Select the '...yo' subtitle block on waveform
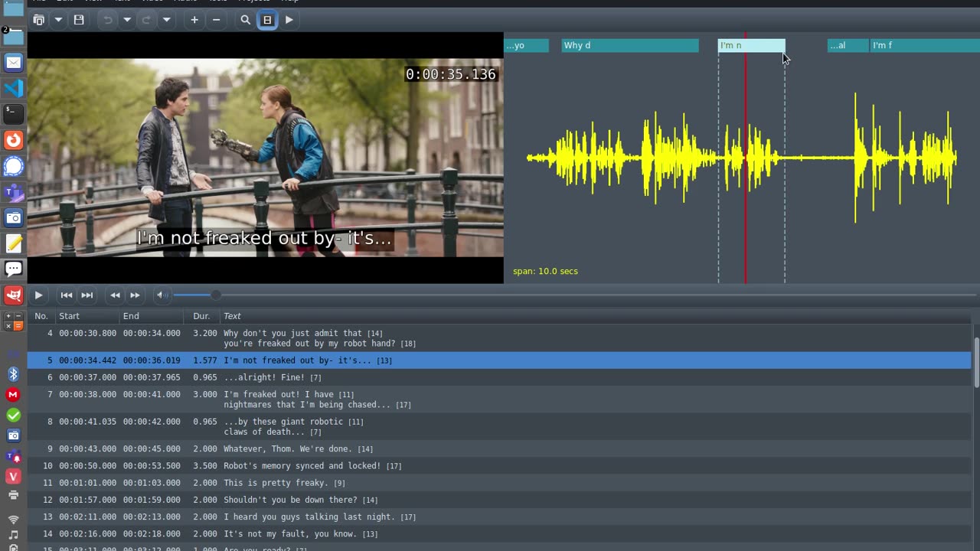 pos(527,46)
